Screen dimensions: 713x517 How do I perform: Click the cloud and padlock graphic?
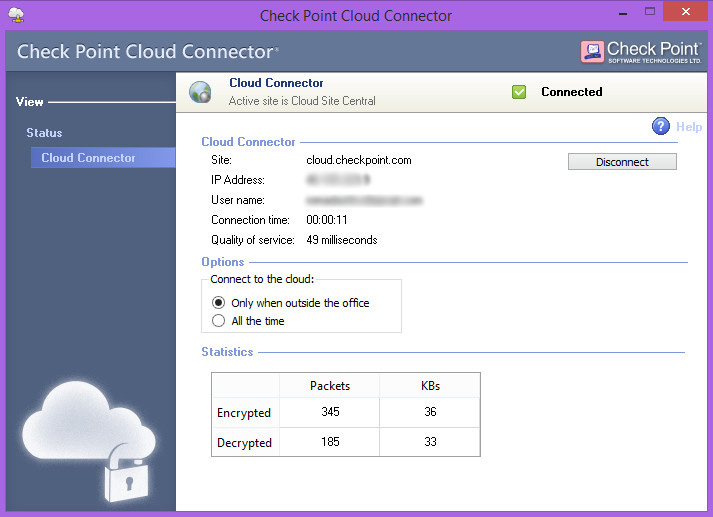coord(89,441)
